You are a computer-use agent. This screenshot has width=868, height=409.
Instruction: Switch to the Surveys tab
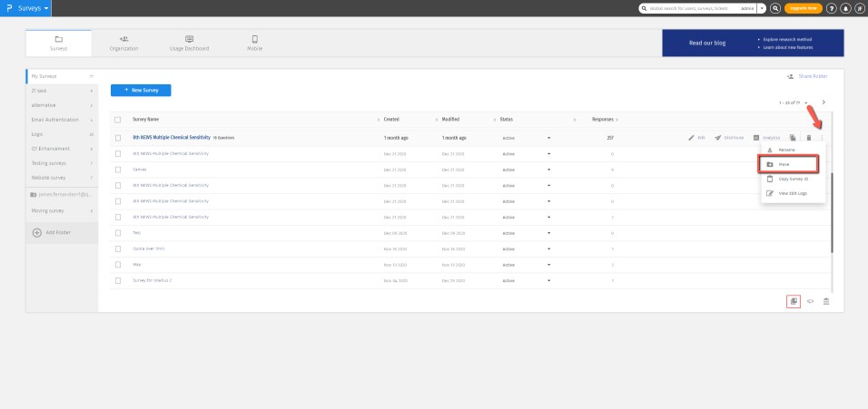pyautogui.click(x=58, y=44)
